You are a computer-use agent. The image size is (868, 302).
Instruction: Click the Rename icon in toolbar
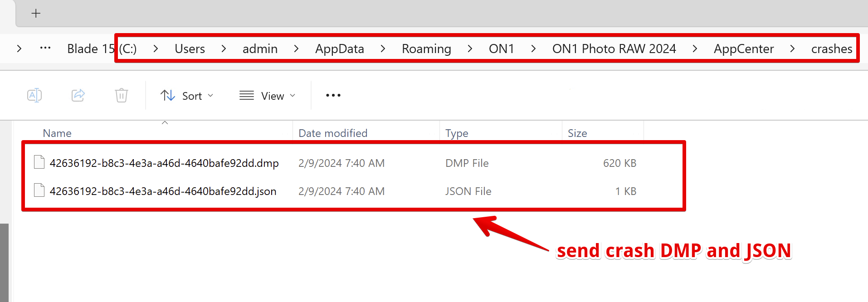pos(34,95)
